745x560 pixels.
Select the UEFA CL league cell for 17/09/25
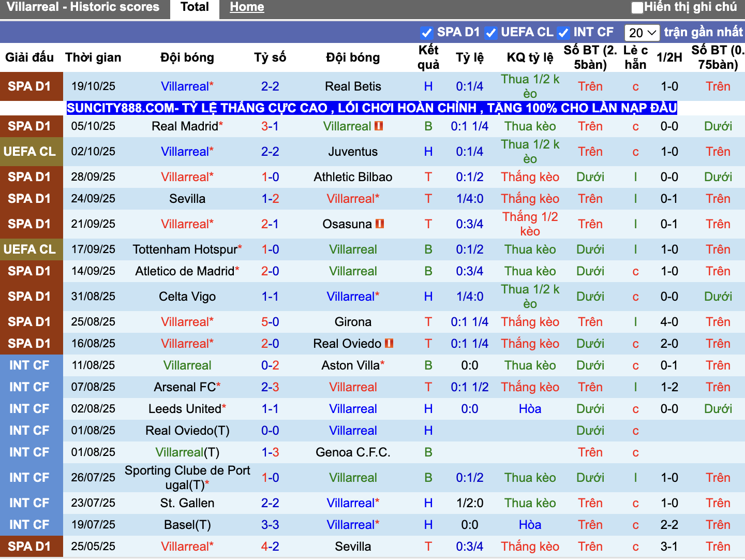(x=31, y=249)
